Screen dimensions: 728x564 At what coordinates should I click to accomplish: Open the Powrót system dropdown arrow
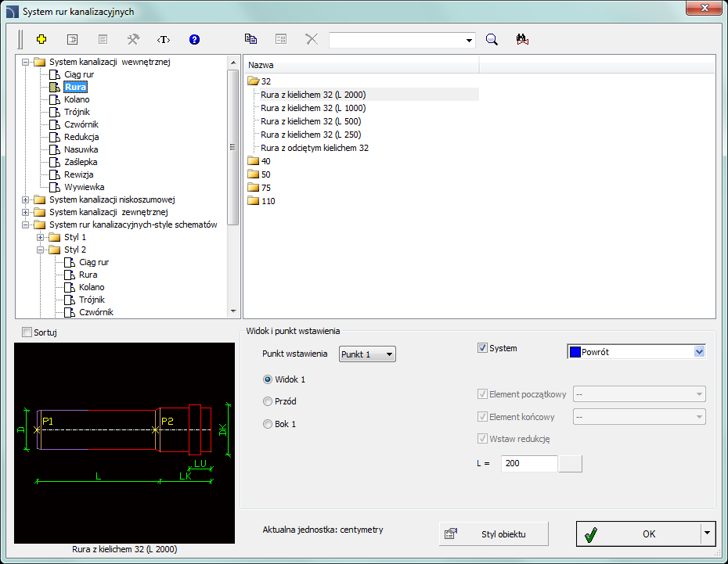(699, 352)
